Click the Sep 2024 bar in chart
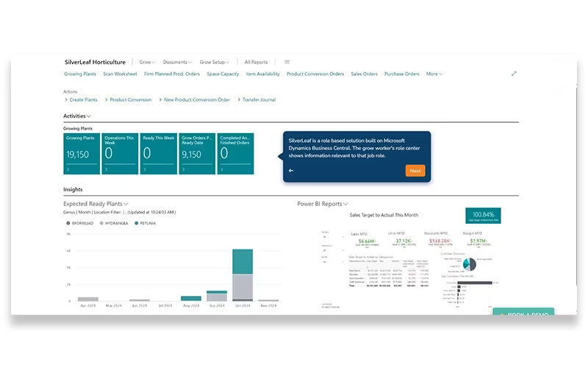 [x=217, y=296]
